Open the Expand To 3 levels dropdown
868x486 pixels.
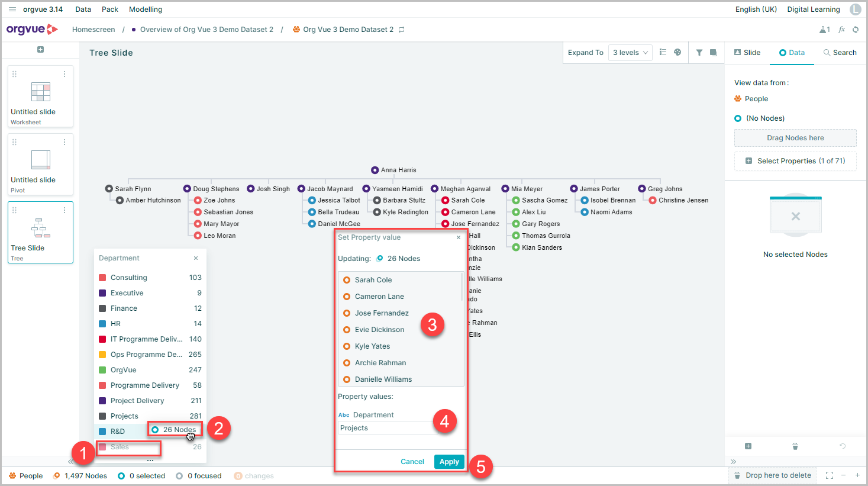630,53
